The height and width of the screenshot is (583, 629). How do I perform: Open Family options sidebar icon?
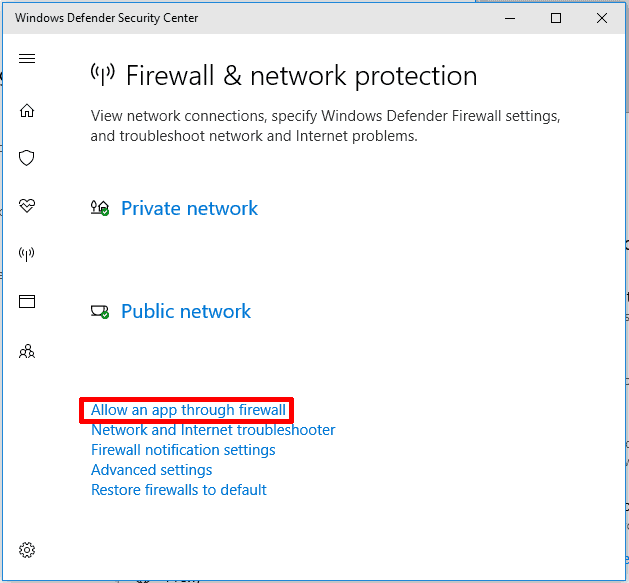click(27, 351)
